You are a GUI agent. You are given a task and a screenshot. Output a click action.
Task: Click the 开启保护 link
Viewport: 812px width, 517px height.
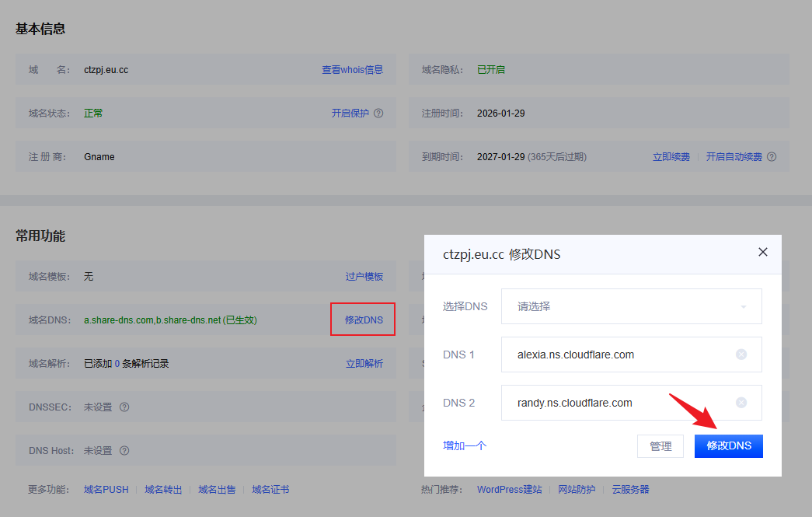[350, 114]
